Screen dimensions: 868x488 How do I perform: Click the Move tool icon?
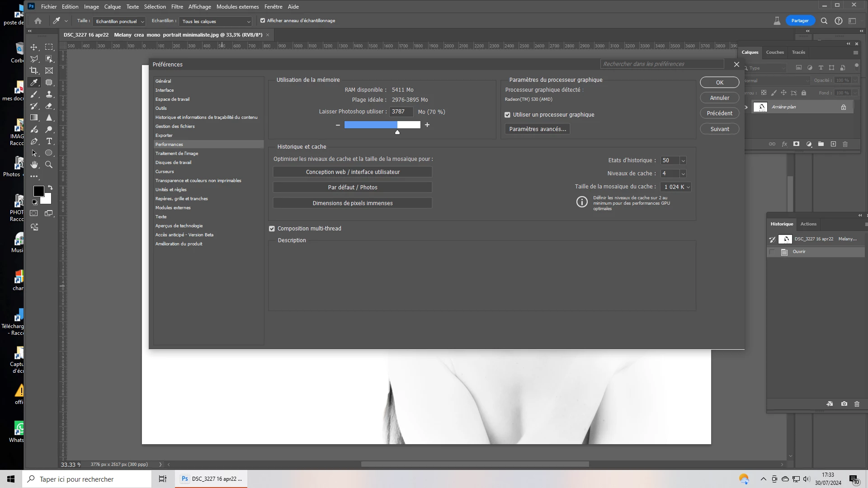(34, 47)
